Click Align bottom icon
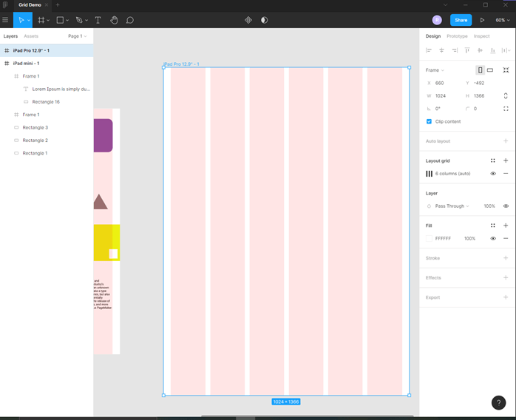516x420 pixels. [x=492, y=50]
